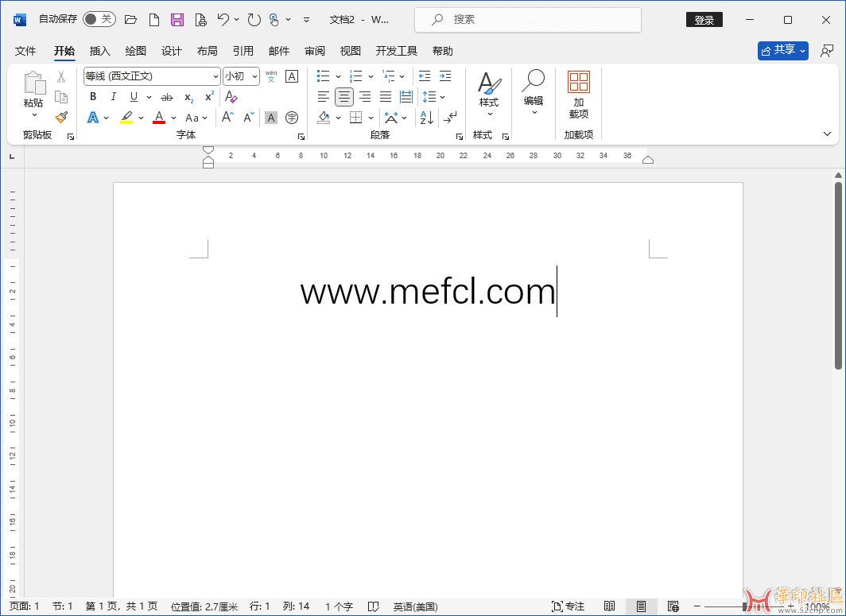Apply superscript formatting from the ribbon

tap(208, 96)
